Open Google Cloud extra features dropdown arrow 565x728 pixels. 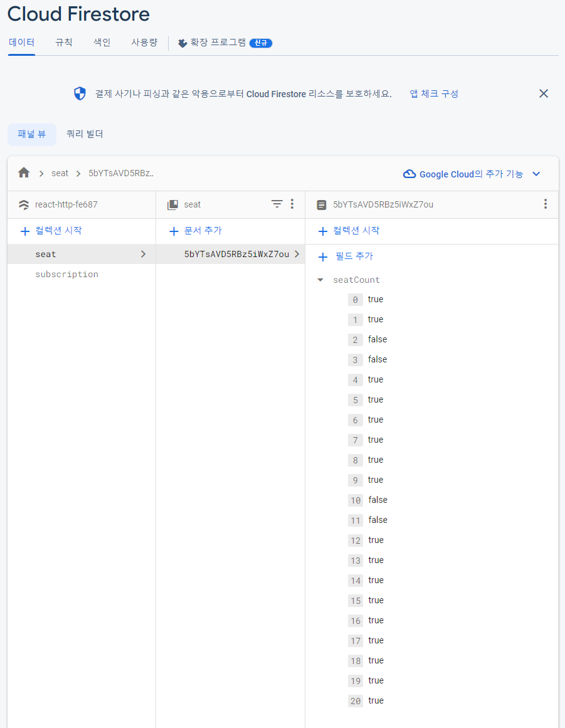pyautogui.click(x=536, y=174)
